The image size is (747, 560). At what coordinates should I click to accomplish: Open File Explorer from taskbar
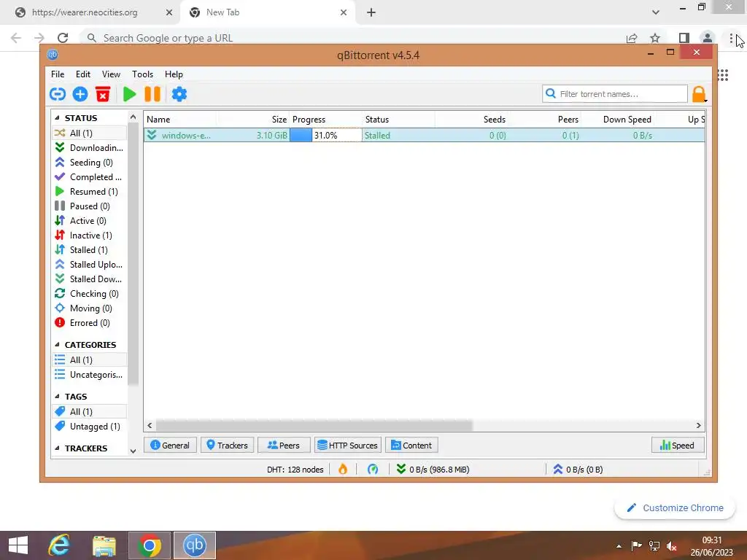pos(104,545)
